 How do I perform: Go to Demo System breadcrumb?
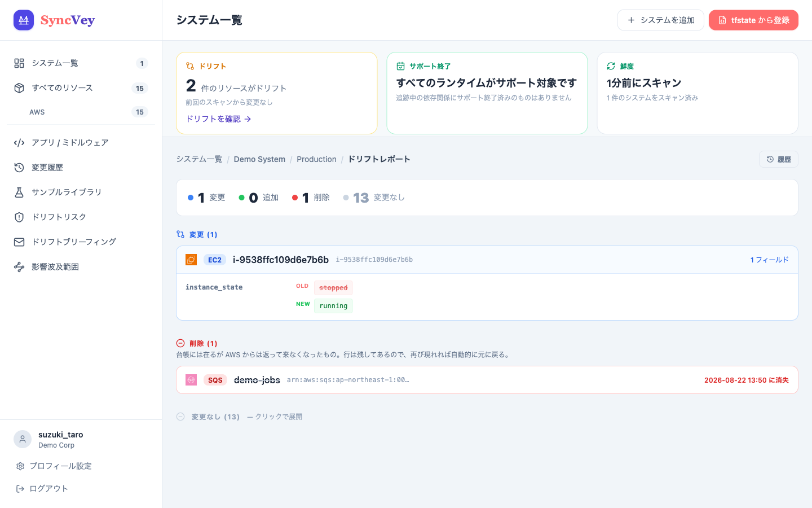pyautogui.click(x=259, y=159)
